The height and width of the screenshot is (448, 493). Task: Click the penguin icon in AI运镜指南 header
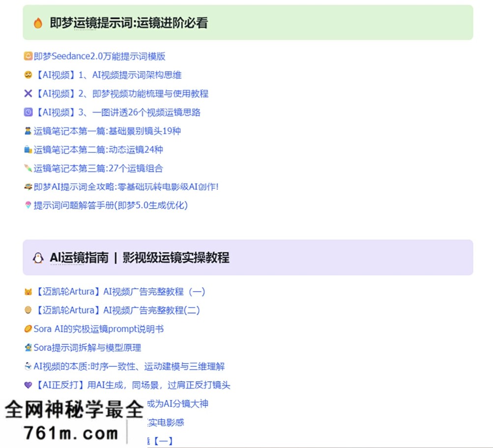[x=38, y=258]
